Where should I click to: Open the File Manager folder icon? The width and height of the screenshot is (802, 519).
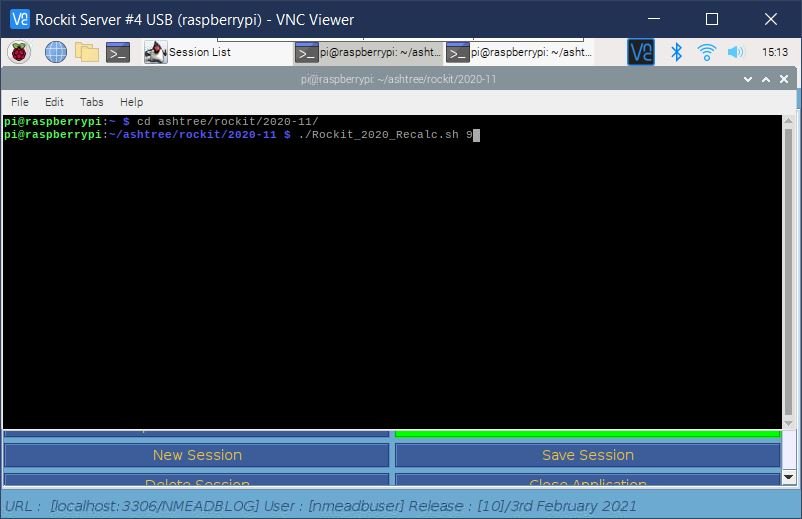87,52
